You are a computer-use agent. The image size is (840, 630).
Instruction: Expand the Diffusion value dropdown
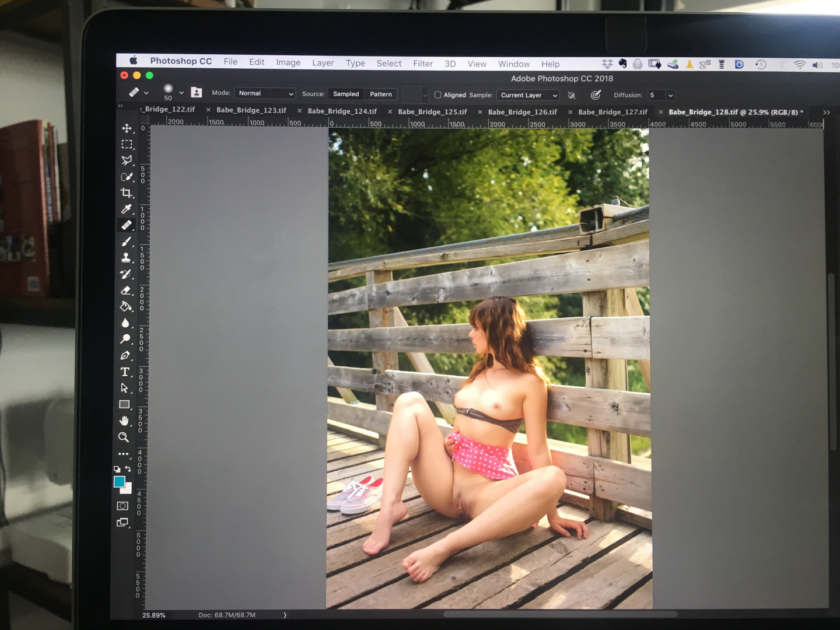[x=670, y=95]
